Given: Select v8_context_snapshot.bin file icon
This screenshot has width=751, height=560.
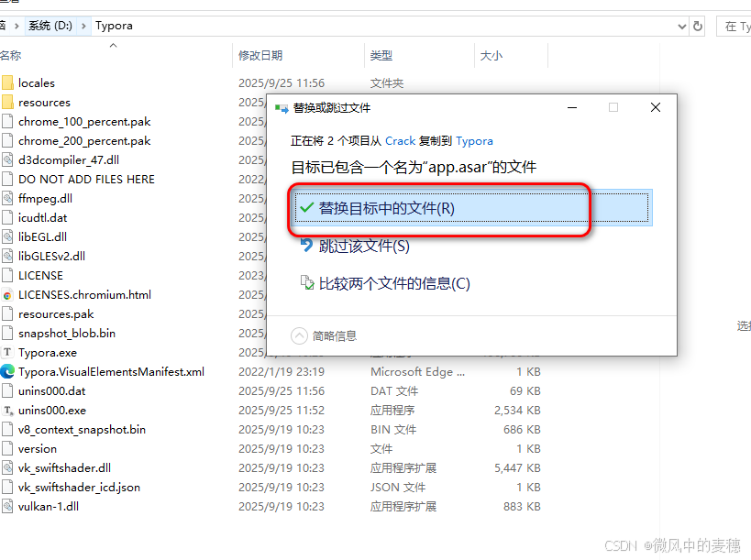Looking at the screenshot, I should click(7, 429).
